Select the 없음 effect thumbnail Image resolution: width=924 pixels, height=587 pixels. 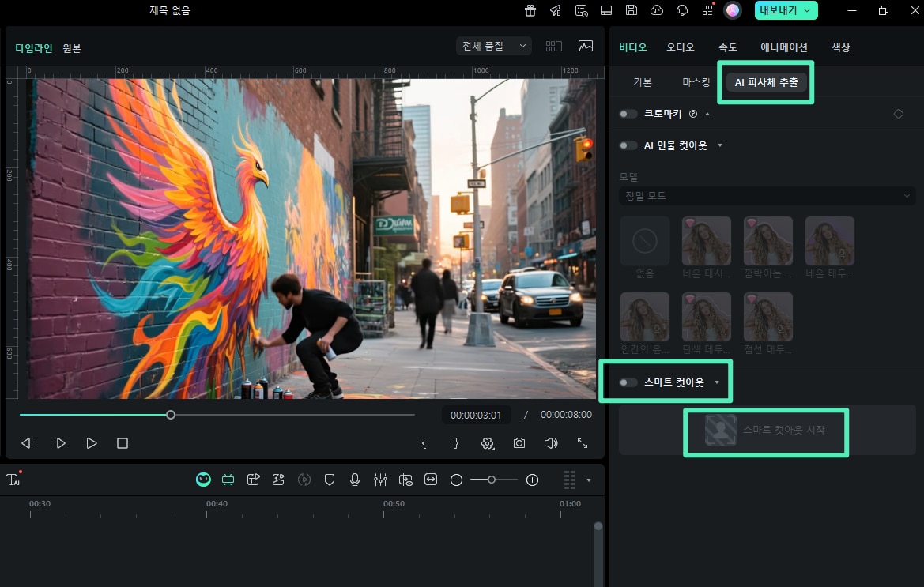tap(645, 241)
